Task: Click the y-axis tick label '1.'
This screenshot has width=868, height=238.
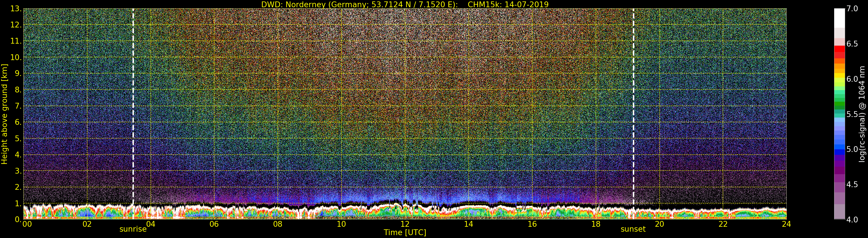Action: click(x=18, y=203)
